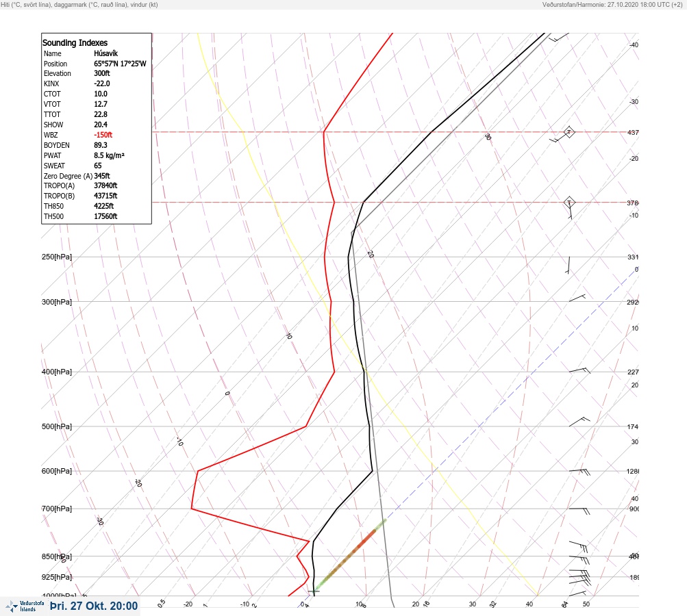Click the wind barb at the 500 hPa level
687x616 pixels.
(x=579, y=422)
